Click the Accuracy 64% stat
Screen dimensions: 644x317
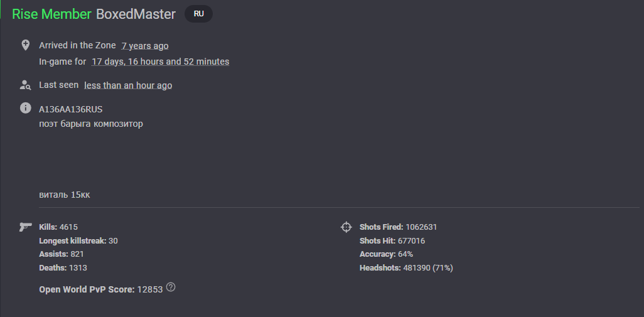(x=386, y=254)
